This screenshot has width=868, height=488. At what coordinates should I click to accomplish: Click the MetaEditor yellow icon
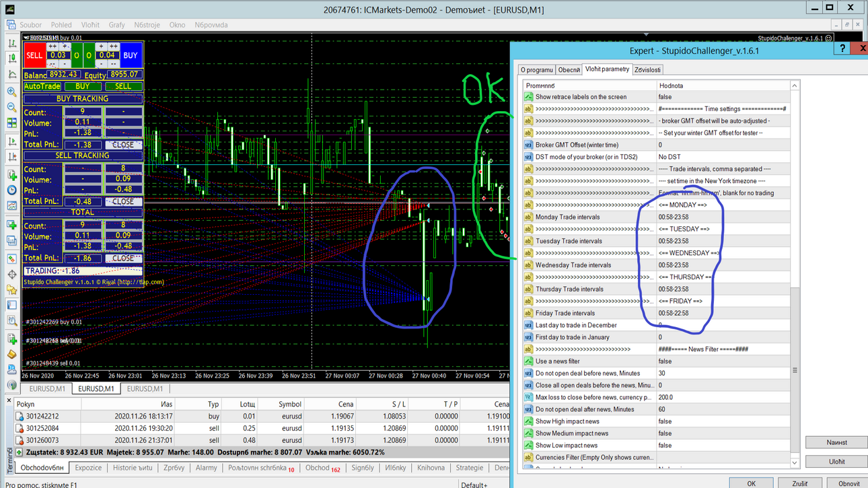[x=11, y=353]
